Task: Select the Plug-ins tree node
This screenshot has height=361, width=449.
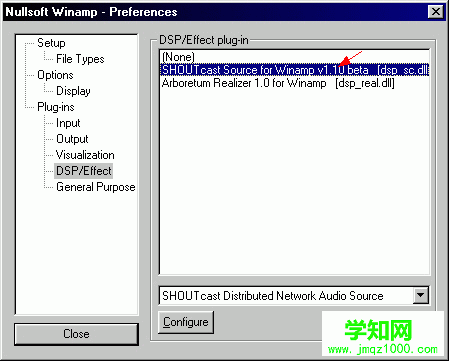Action: click(x=56, y=107)
